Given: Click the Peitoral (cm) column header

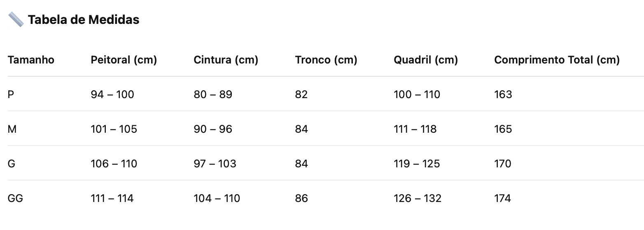Looking at the screenshot, I should [x=124, y=60].
